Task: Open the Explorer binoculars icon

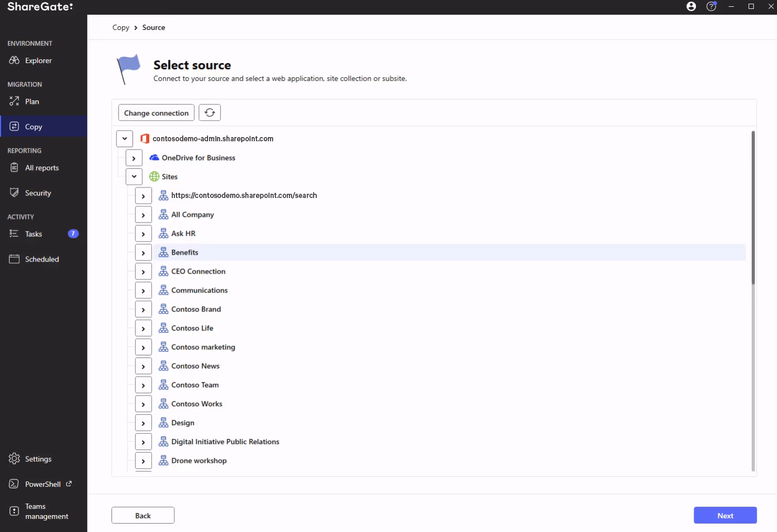Action: coord(14,60)
